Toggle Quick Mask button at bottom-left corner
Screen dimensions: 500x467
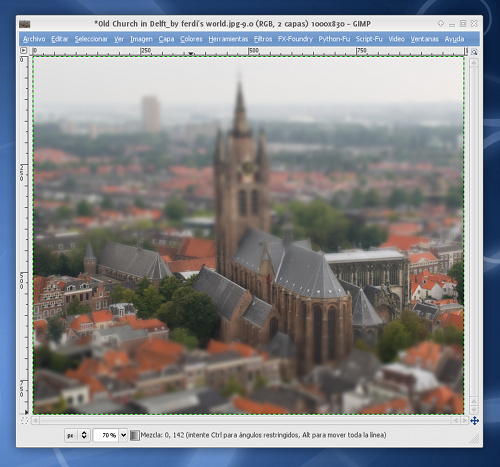click(25, 421)
